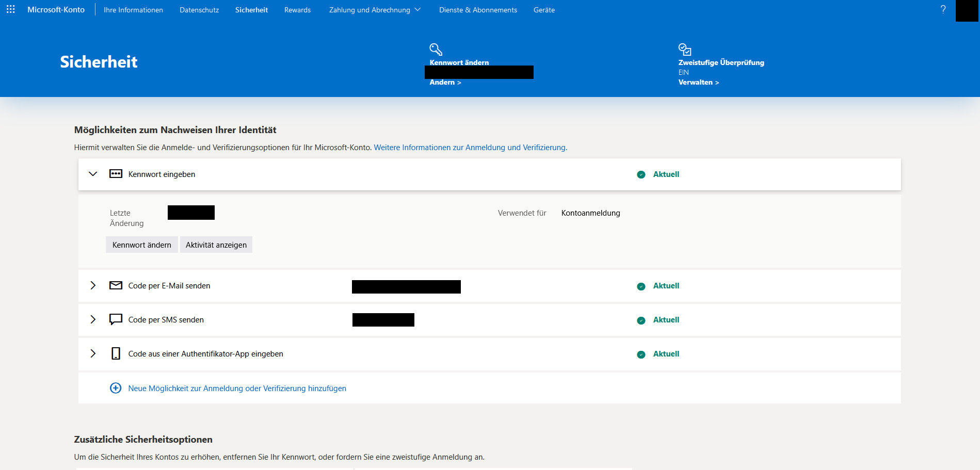The image size is (980, 470).
Task: Click the speech bubble icon for SMS code
Action: 116,320
